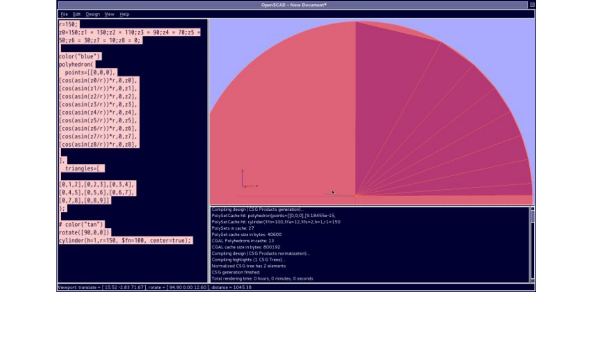
Task: Click the line '[cos(asin(z4/r))*r,0,z4],'
Action: pyautogui.click(x=98, y=112)
